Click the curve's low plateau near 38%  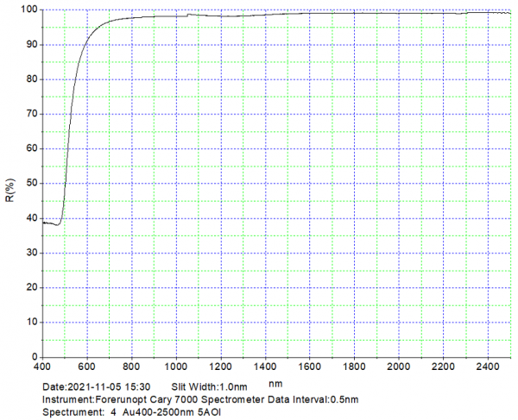(50, 223)
